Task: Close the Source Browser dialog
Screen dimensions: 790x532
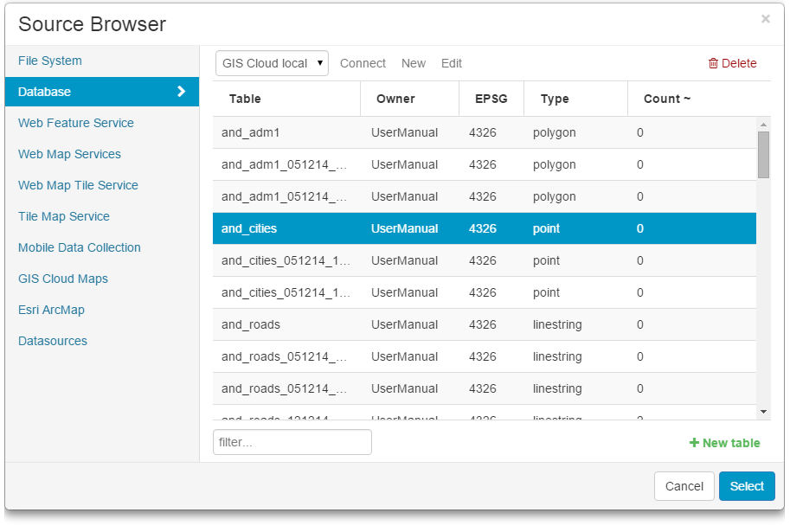Action: [x=765, y=19]
